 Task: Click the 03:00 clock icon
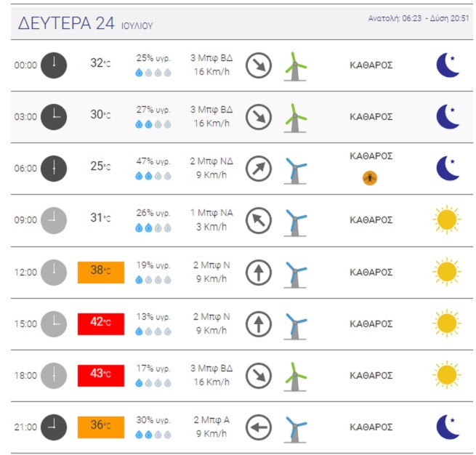[x=54, y=117]
